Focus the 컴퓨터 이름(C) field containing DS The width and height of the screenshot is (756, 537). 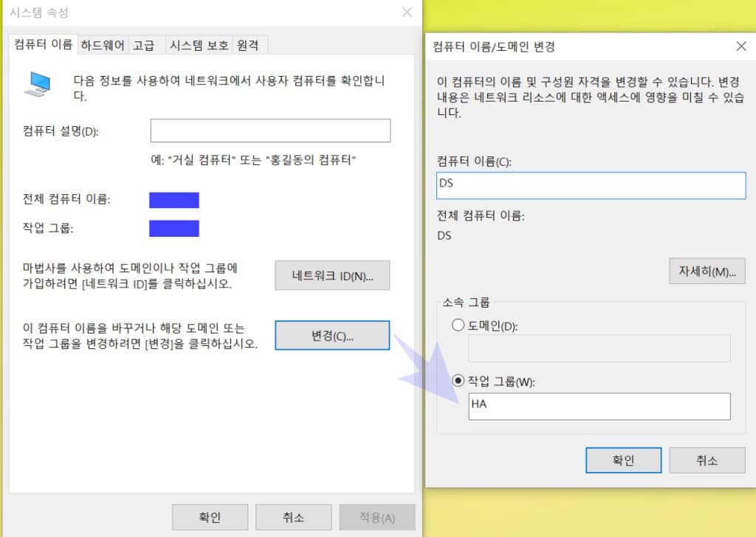point(591,184)
